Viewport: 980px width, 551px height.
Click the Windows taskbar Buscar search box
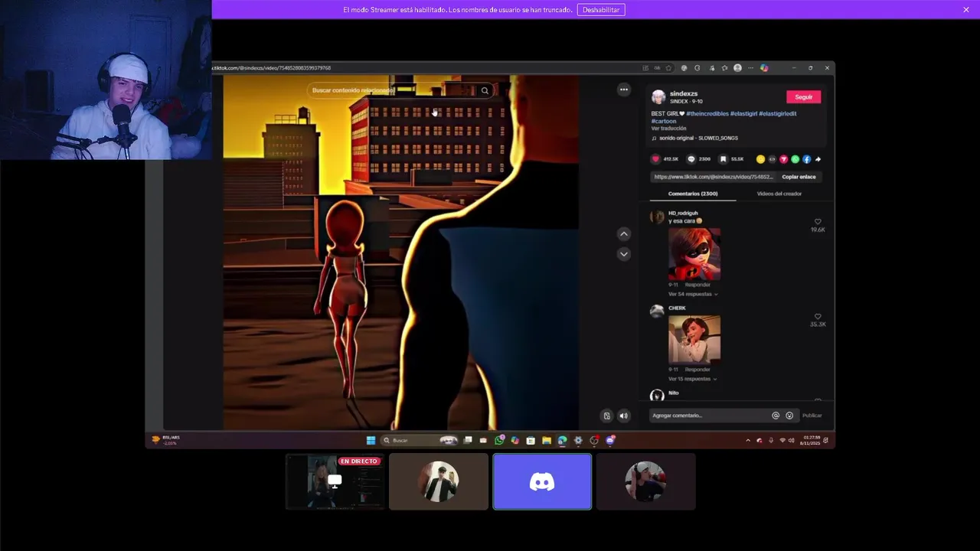(419, 440)
